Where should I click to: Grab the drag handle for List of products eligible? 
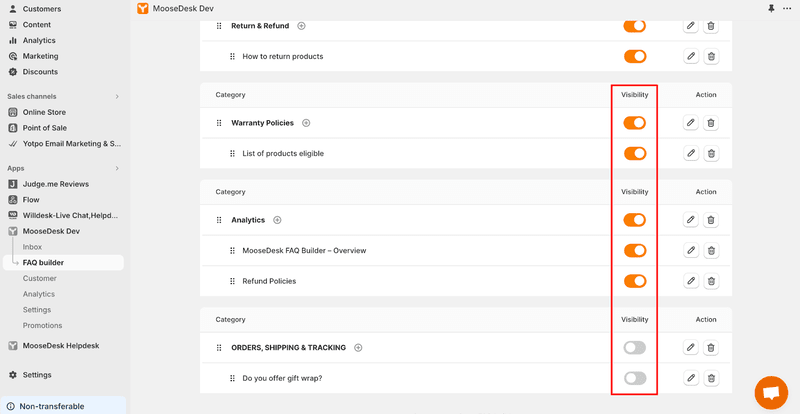pyautogui.click(x=232, y=154)
